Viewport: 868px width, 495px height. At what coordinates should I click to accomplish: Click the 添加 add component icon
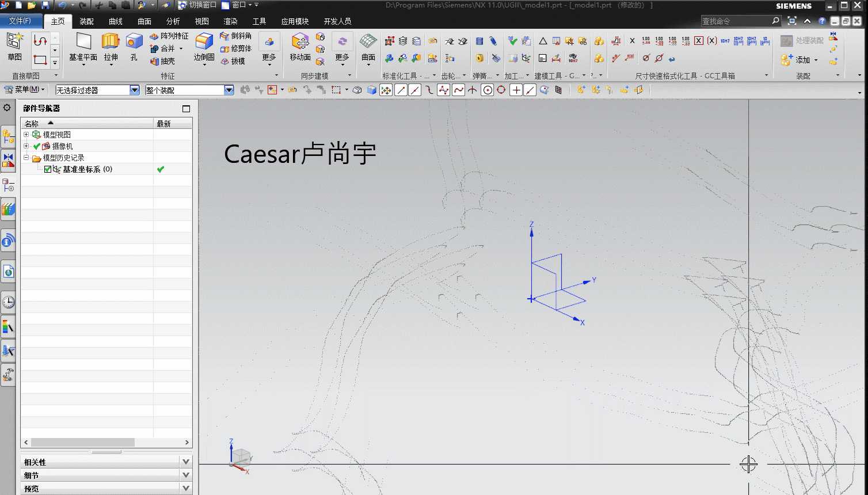(x=787, y=60)
